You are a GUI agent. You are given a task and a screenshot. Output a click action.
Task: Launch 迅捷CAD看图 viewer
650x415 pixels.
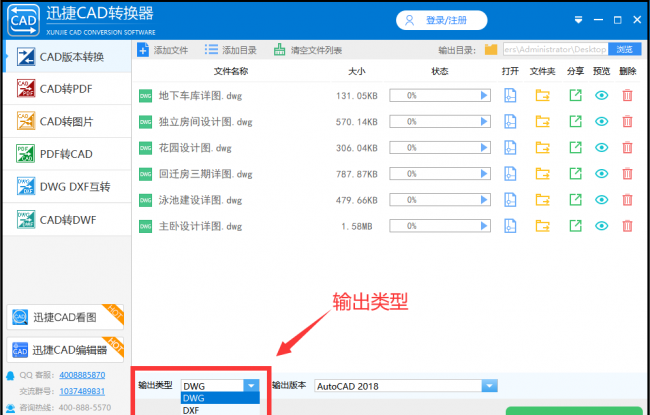click(x=65, y=317)
